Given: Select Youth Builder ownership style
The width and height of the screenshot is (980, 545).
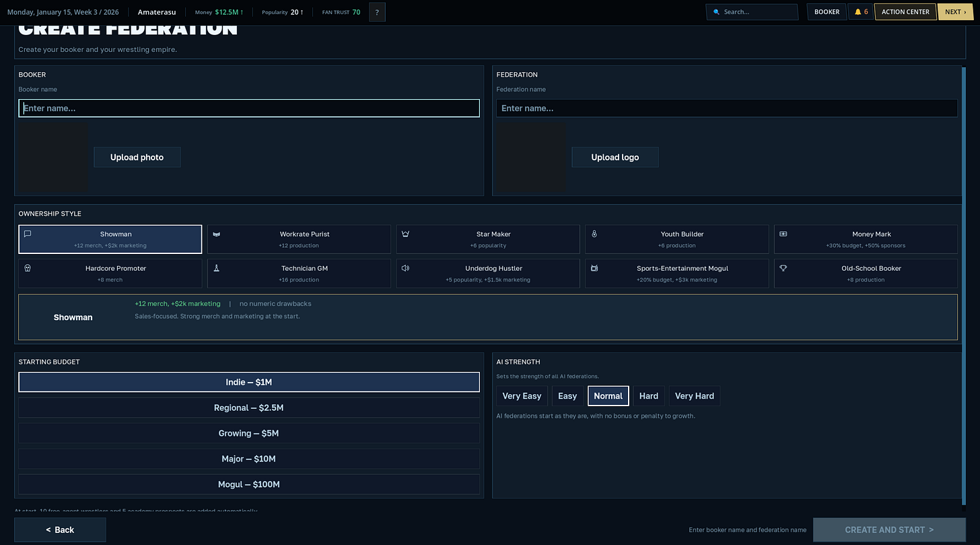Looking at the screenshot, I should coord(677,239).
